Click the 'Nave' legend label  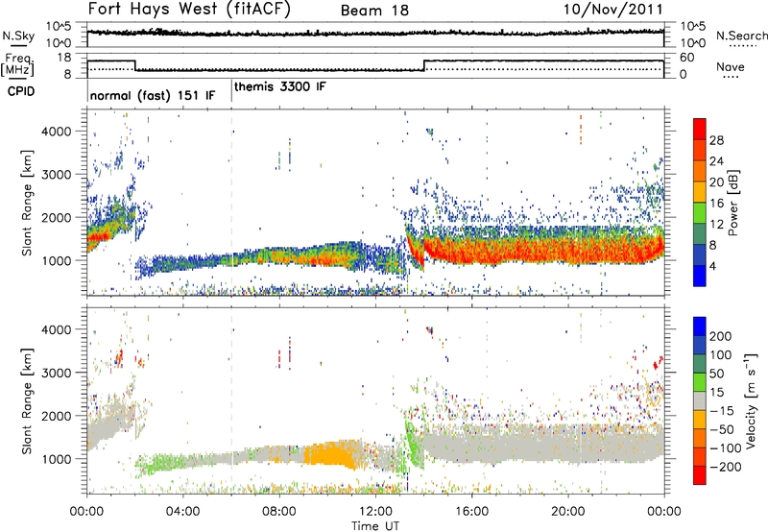[x=731, y=66]
